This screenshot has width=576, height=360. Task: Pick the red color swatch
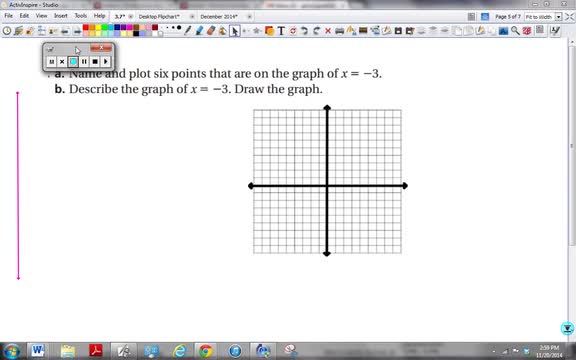(86, 28)
